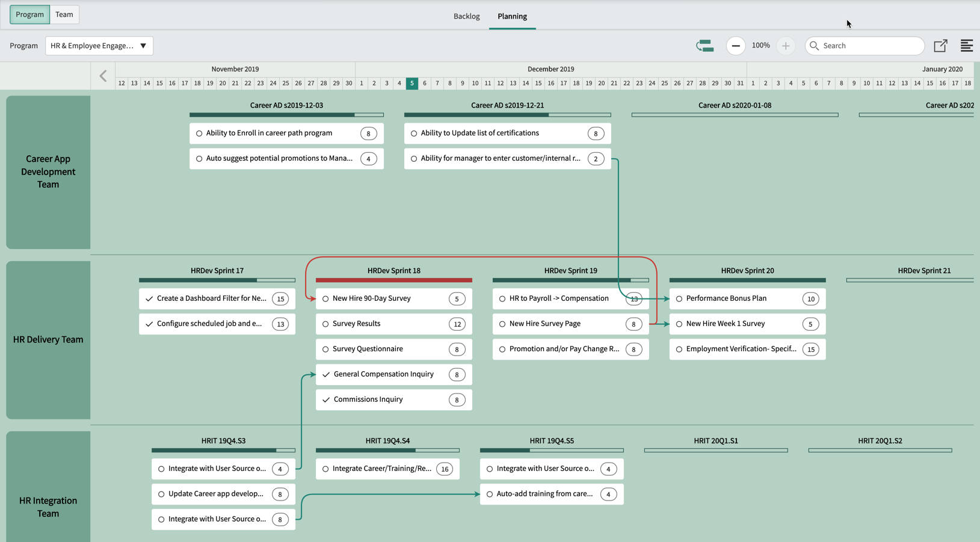This screenshot has width=980, height=542.
Task: Toggle status circle of Performance Bonus Plan
Action: click(679, 299)
